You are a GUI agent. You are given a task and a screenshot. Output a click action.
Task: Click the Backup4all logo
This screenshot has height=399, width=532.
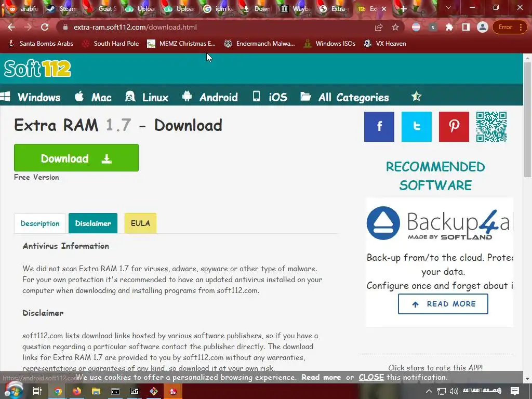click(440, 223)
